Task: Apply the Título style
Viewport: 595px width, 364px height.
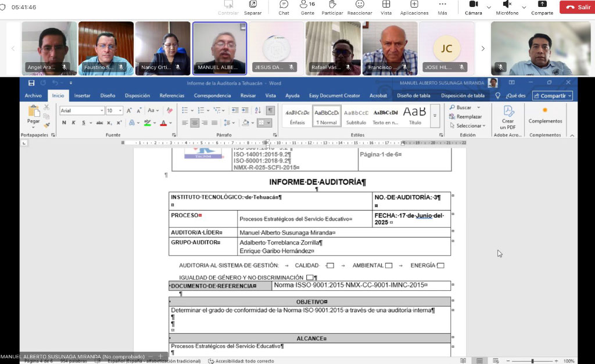Action: coord(415,116)
